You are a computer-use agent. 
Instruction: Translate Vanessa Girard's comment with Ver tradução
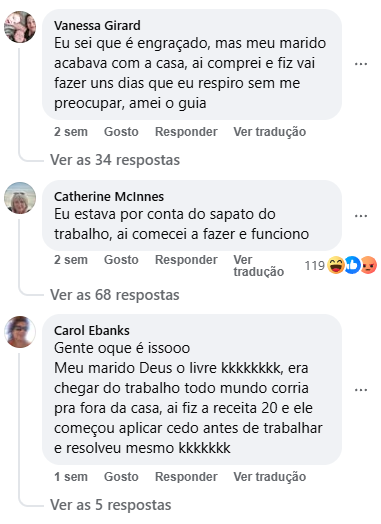click(x=270, y=132)
